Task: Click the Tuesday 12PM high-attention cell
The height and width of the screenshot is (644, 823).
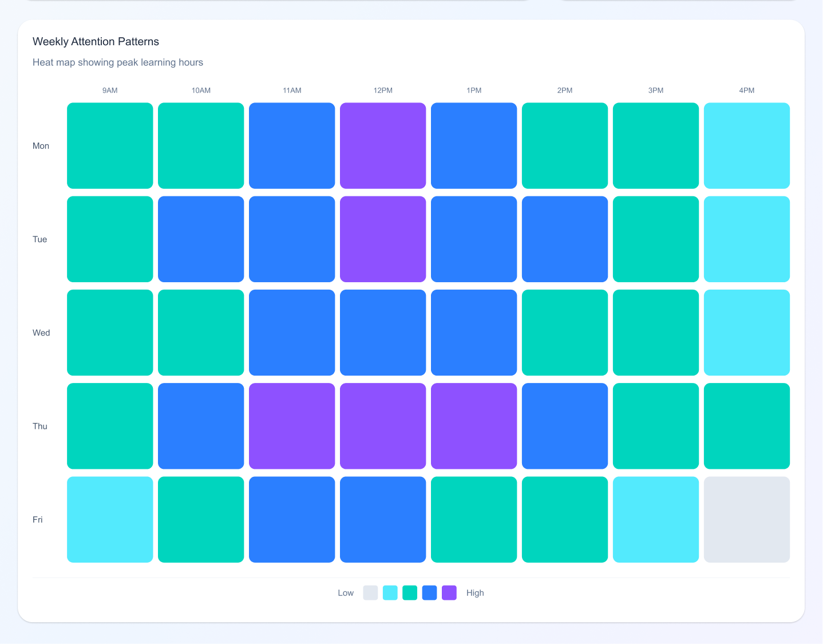Action: [383, 239]
